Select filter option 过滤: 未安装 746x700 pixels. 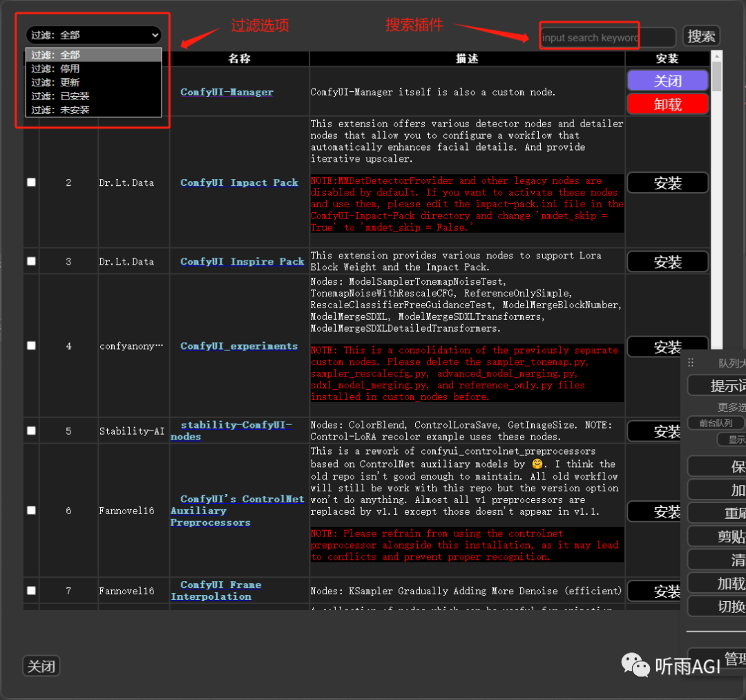[x=94, y=110]
